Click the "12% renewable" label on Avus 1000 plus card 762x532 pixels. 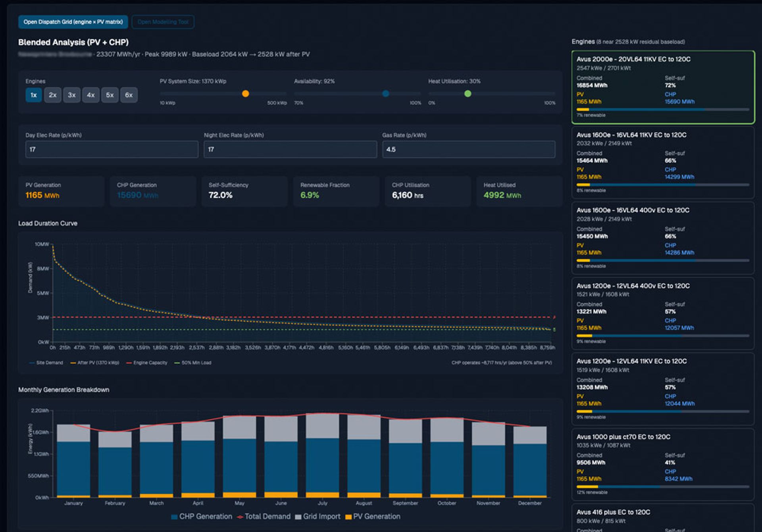coord(592,492)
